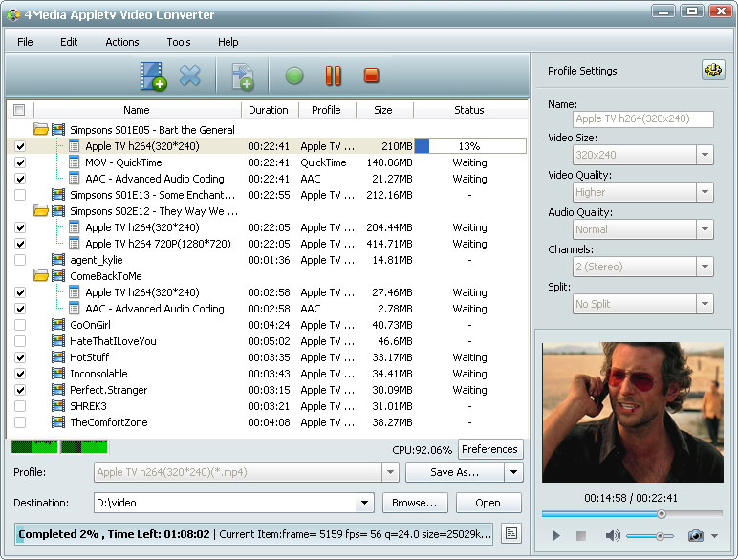Sort list by Status column header
This screenshot has width=738, height=560.
point(469,110)
